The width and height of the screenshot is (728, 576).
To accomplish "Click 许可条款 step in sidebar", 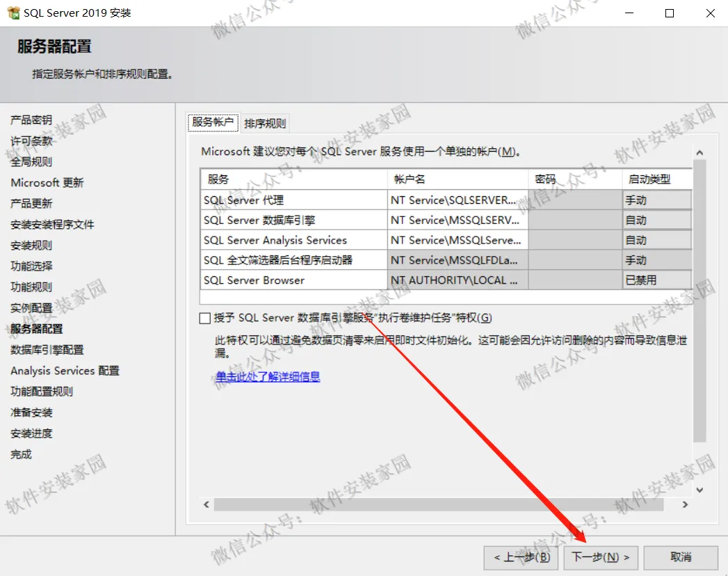I will coord(31,141).
